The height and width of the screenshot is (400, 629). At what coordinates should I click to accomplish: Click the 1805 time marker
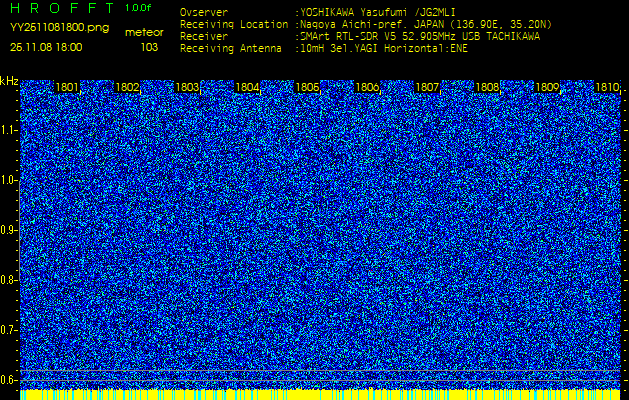pos(307,87)
